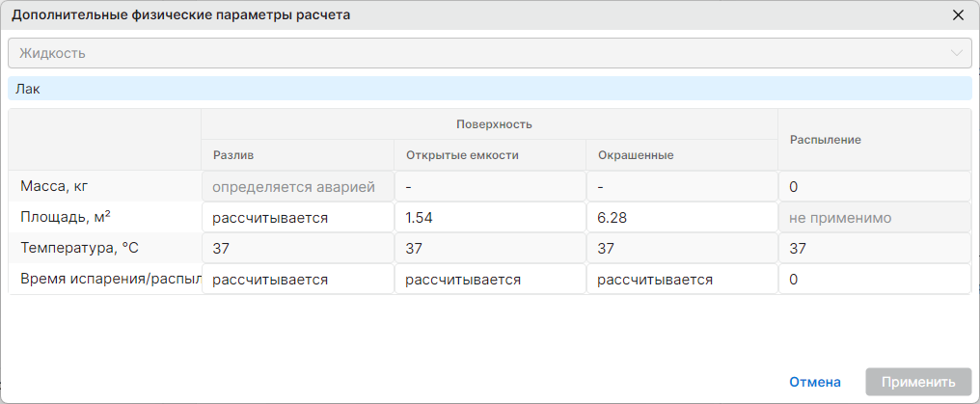This screenshot has width=980, height=404.
Task: Click the Применить button
Action: click(918, 382)
